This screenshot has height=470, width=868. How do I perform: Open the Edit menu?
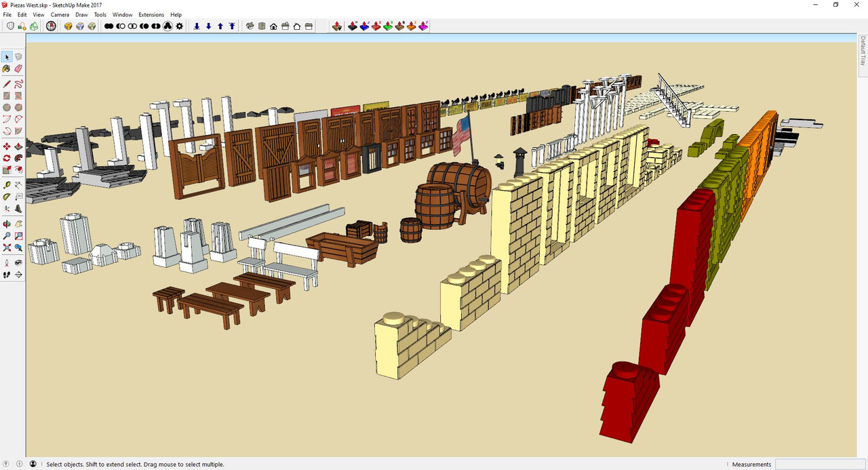click(x=22, y=14)
